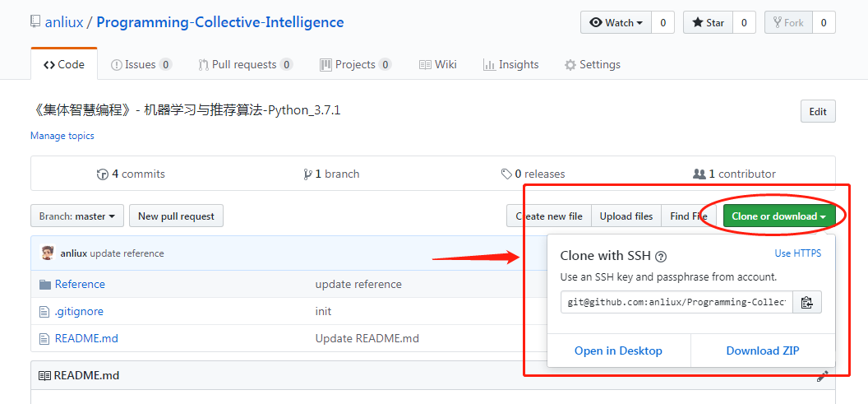Click the repository book icon beside anliux
The height and width of the screenshot is (404, 868).
[x=35, y=22]
